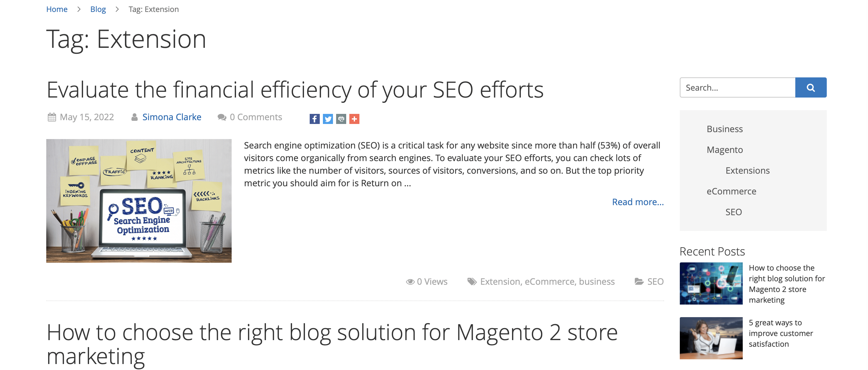Click the tags icon before Extension

click(x=472, y=282)
